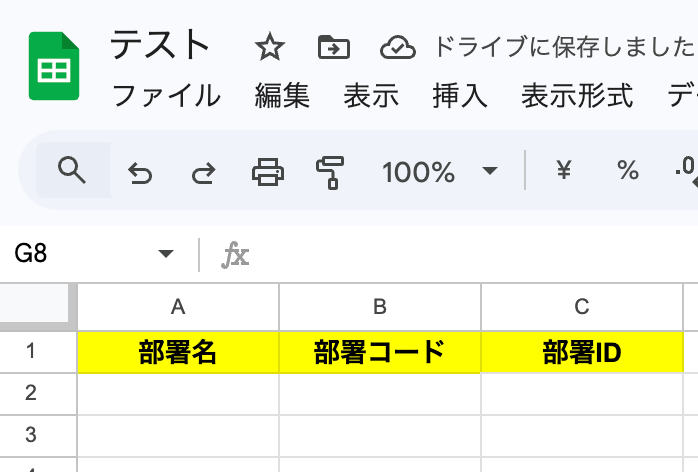The height and width of the screenshot is (472, 698).
Task: Redo the last action
Action: point(204,172)
